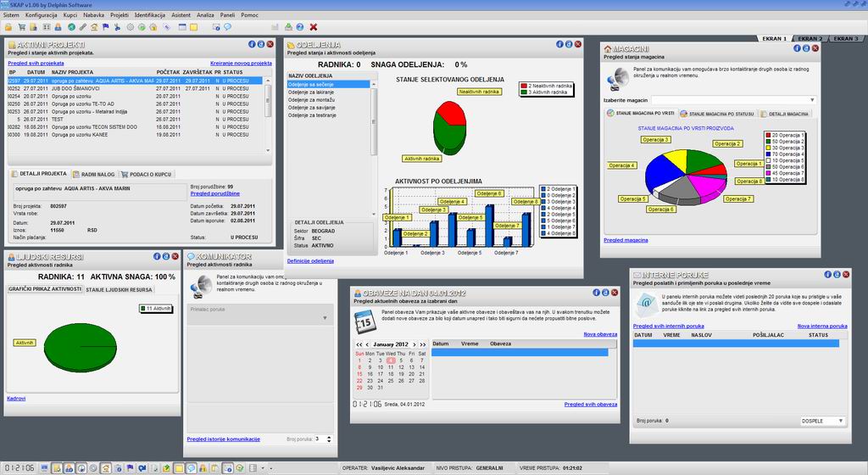Click info icon in Magacini panel header

797,48
